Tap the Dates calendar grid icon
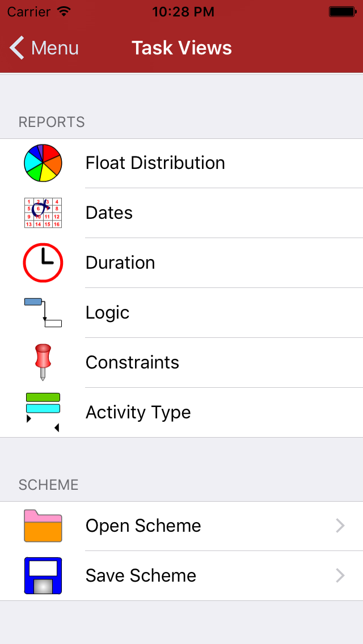Screen dimensions: 363x644 (x=43, y=213)
